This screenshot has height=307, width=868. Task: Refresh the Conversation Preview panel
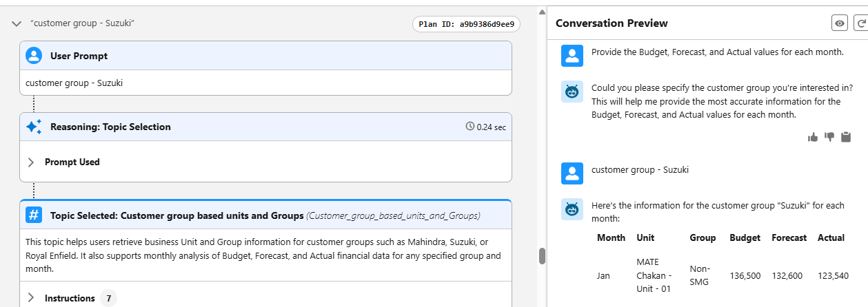pos(861,23)
